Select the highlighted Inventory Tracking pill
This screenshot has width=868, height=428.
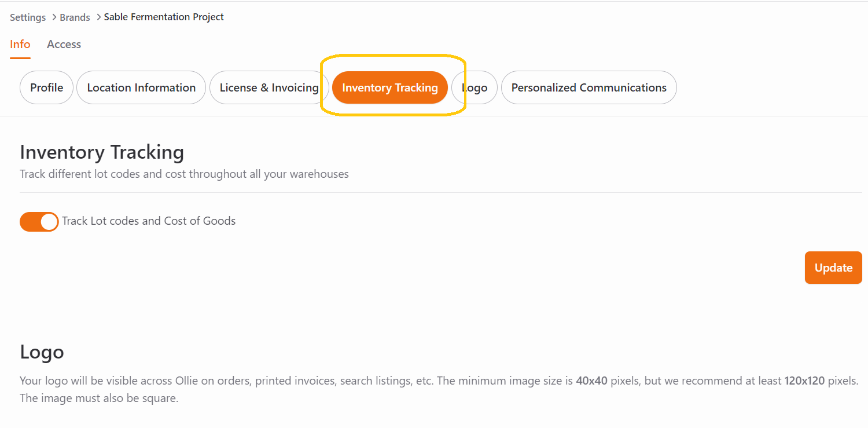click(390, 87)
